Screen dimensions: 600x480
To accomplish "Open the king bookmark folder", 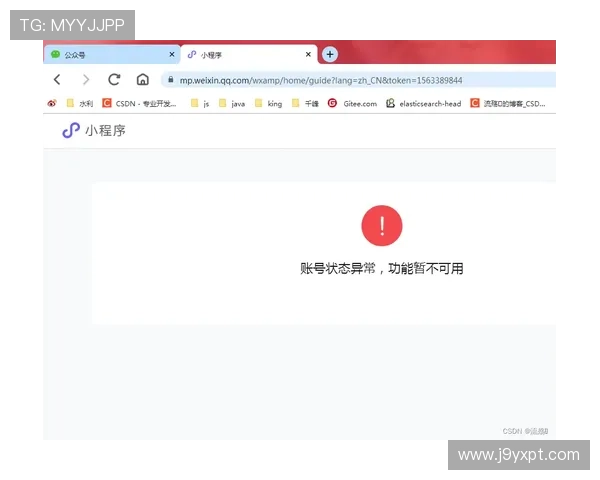I will click(x=268, y=103).
